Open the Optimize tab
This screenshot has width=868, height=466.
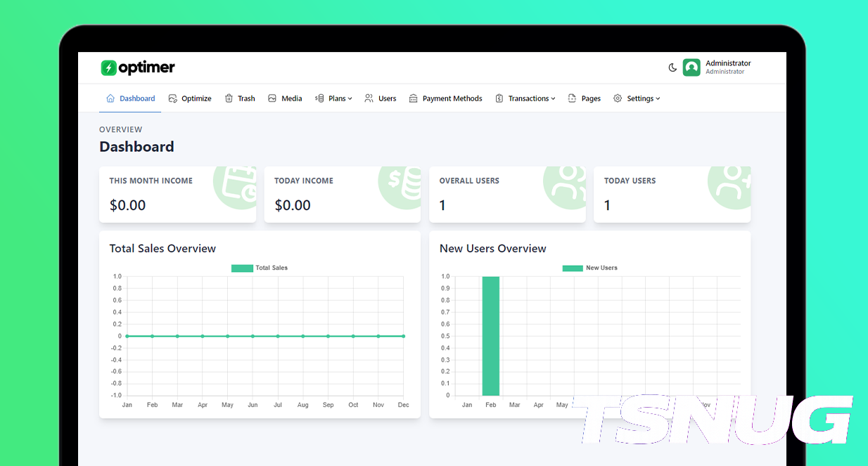tap(196, 98)
